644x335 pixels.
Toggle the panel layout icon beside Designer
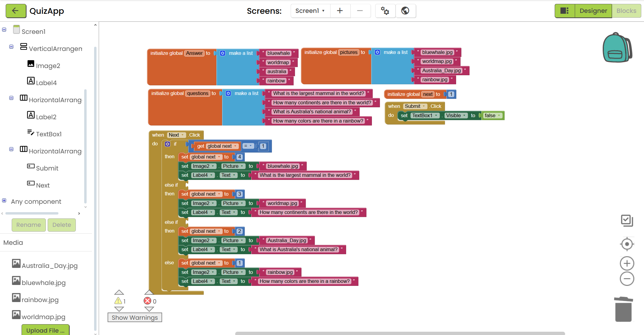565,11
